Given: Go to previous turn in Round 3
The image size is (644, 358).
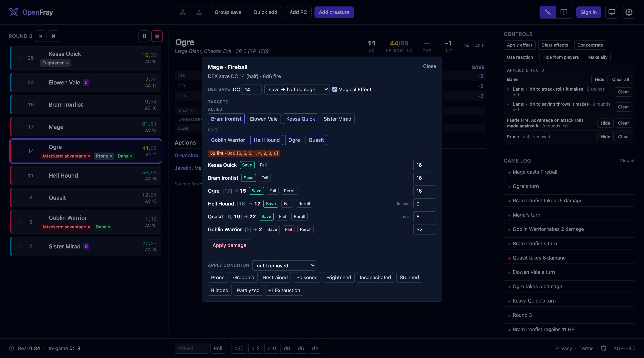Looking at the screenshot, I should pyautogui.click(x=41, y=36).
